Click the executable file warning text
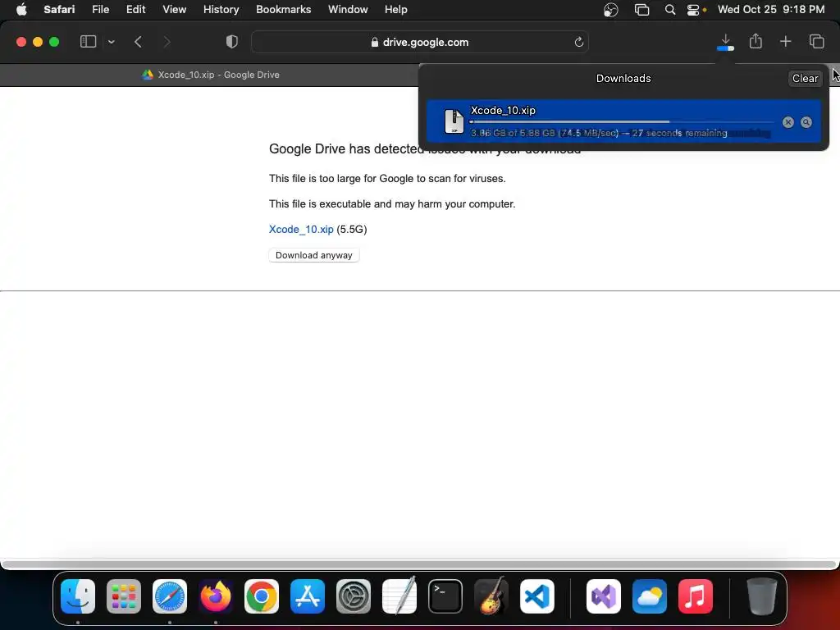 [x=392, y=204]
